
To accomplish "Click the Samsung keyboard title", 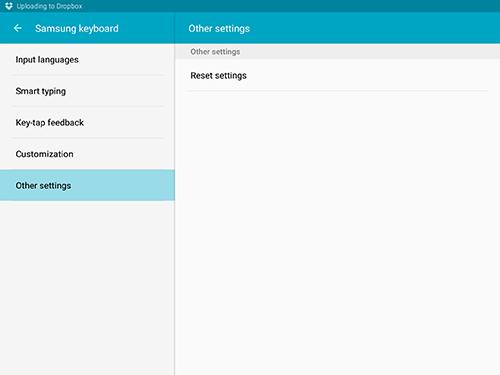I will pyautogui.click(x=77, y=29).
